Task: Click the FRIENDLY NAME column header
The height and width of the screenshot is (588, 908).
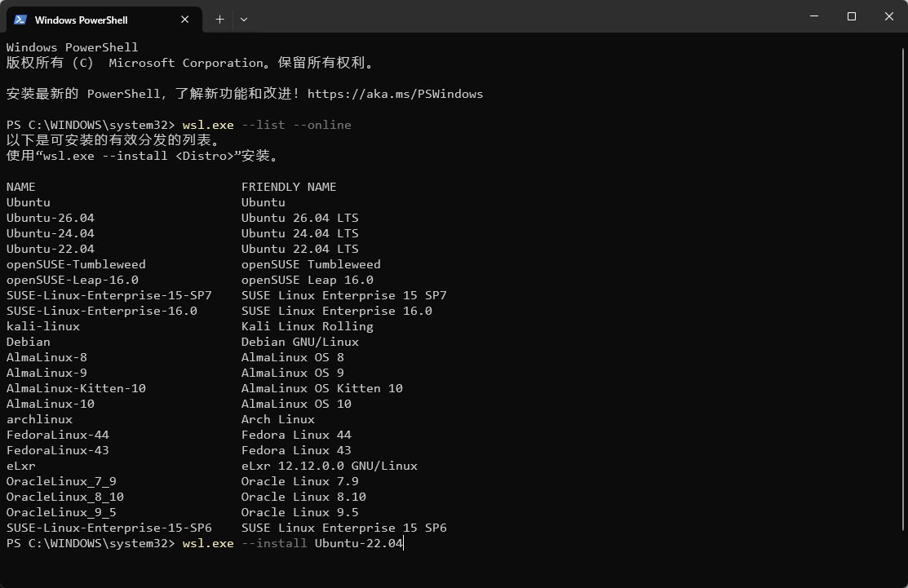Action: [x=289, y=187]
